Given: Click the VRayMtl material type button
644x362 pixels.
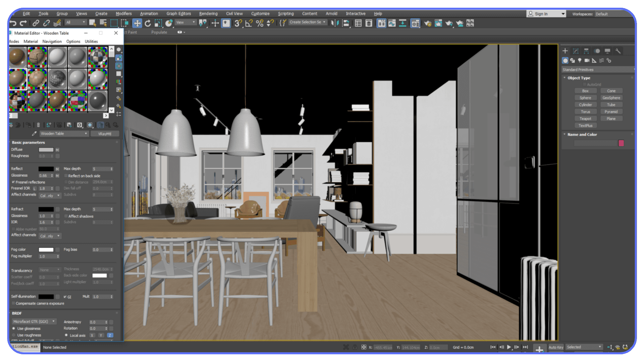Looking at the screenshot, I should (105, 133).
